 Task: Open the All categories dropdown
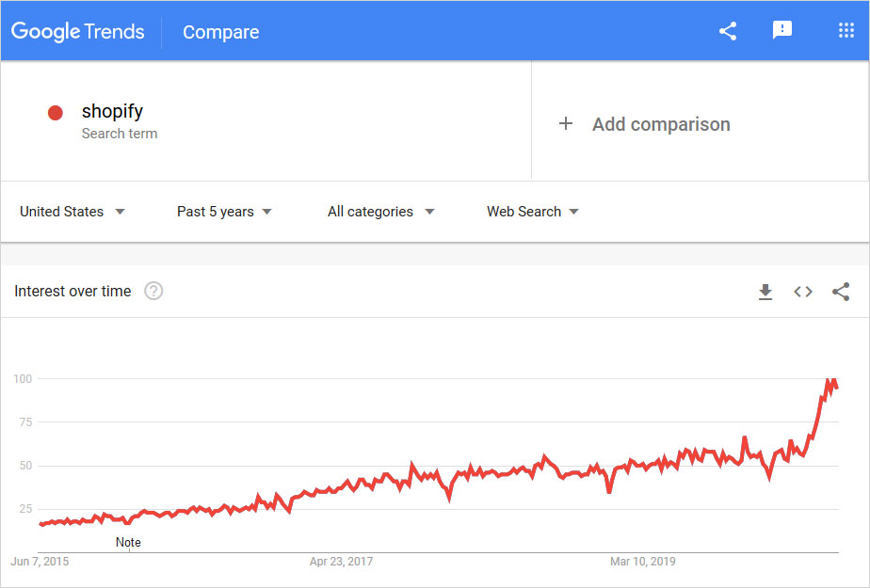click(380, 212)
